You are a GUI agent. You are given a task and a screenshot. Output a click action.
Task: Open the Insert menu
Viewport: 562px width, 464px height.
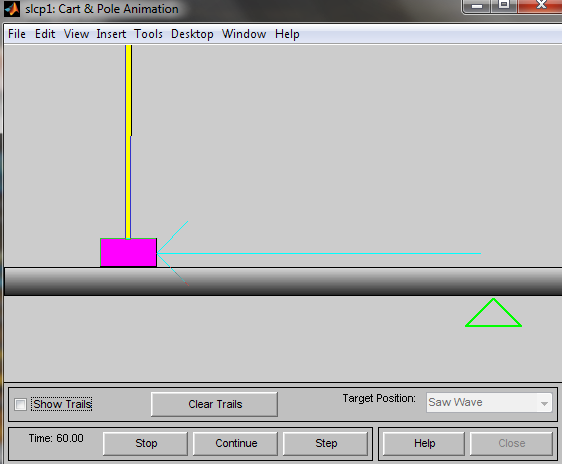111,34
